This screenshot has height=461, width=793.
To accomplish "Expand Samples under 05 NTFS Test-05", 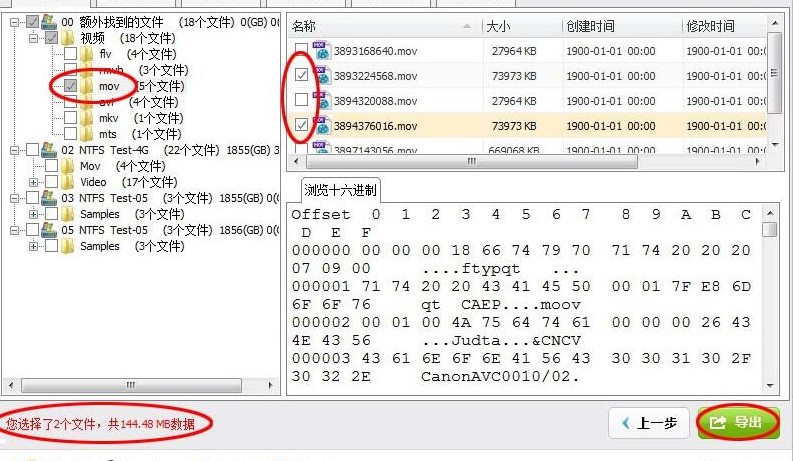I will pyautogui.click(x=33, y=246).
